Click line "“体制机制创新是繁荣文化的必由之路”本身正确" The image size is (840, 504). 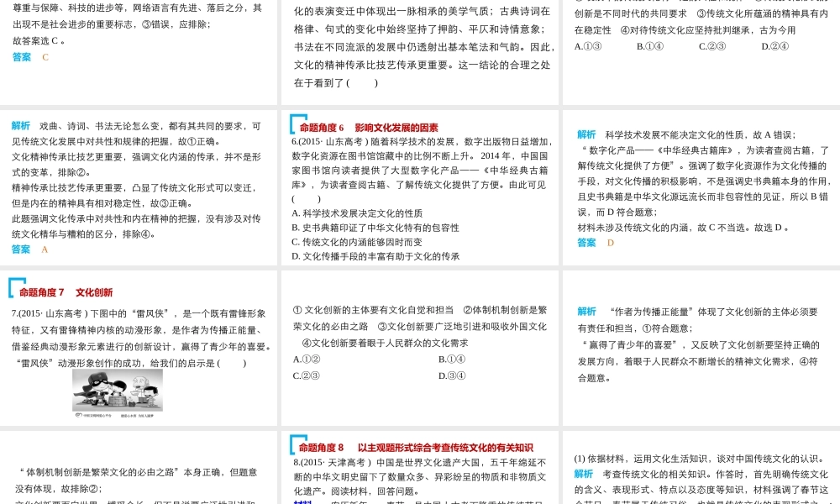(139, 472)
